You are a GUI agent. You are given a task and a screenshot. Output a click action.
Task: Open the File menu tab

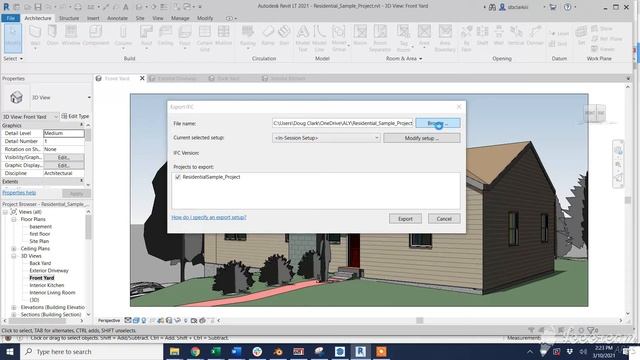click(x=11, y=18)
